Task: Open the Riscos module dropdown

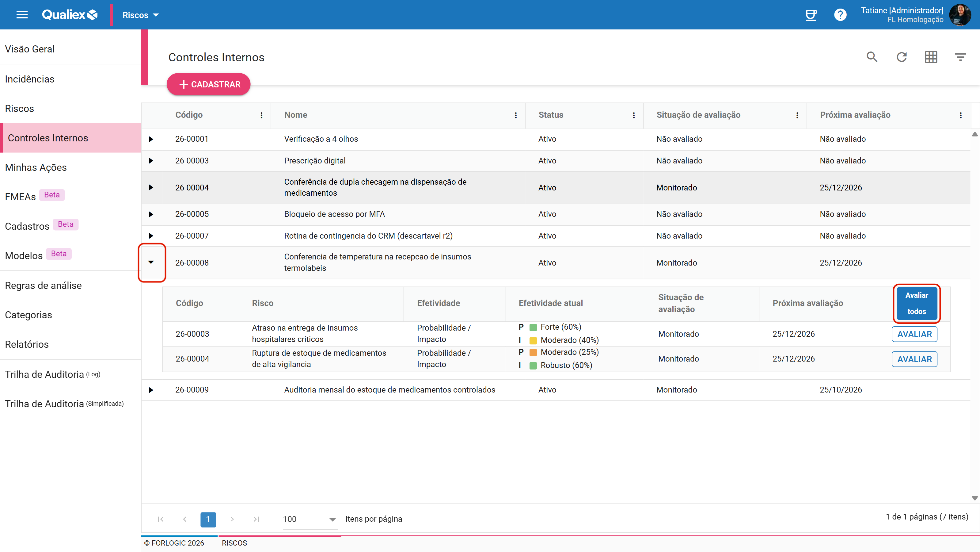Action: point(140,15)
